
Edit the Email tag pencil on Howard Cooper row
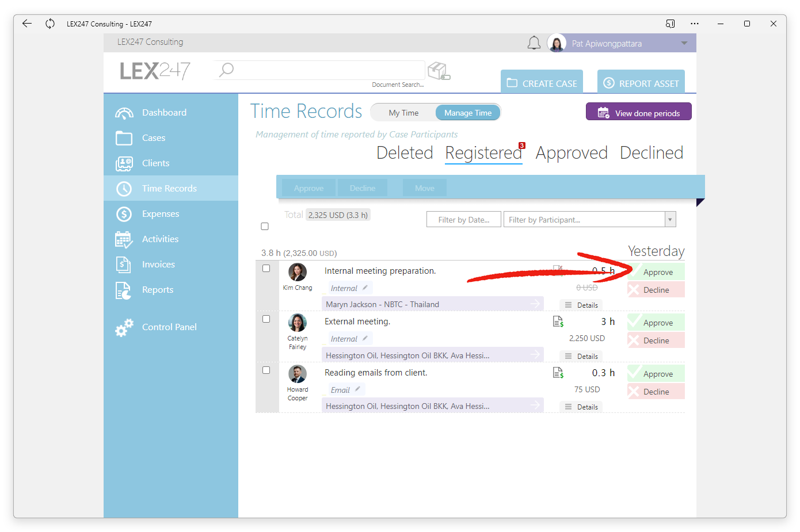pos(357,389)
